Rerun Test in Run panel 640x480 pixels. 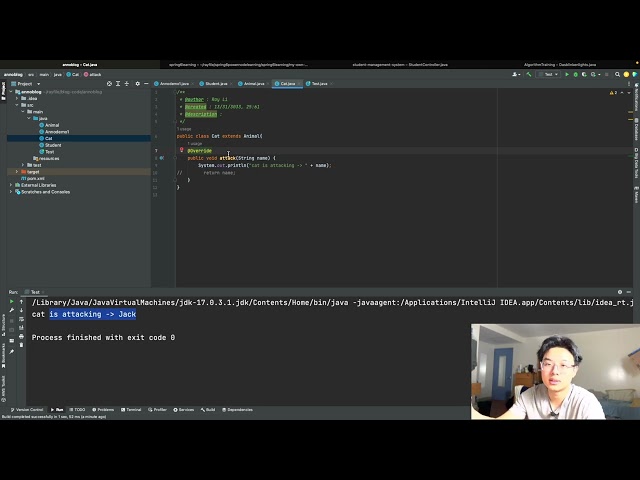click(11, 301)
